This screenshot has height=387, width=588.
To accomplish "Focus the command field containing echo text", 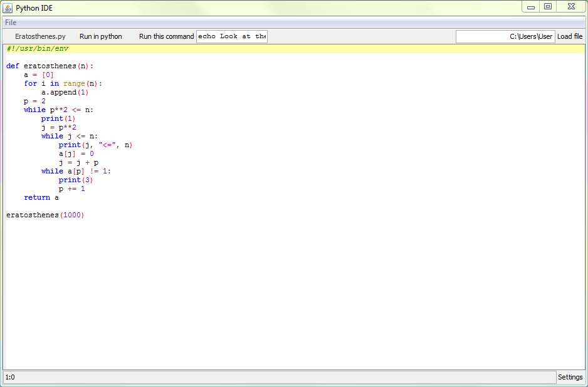I will (232, 36).
